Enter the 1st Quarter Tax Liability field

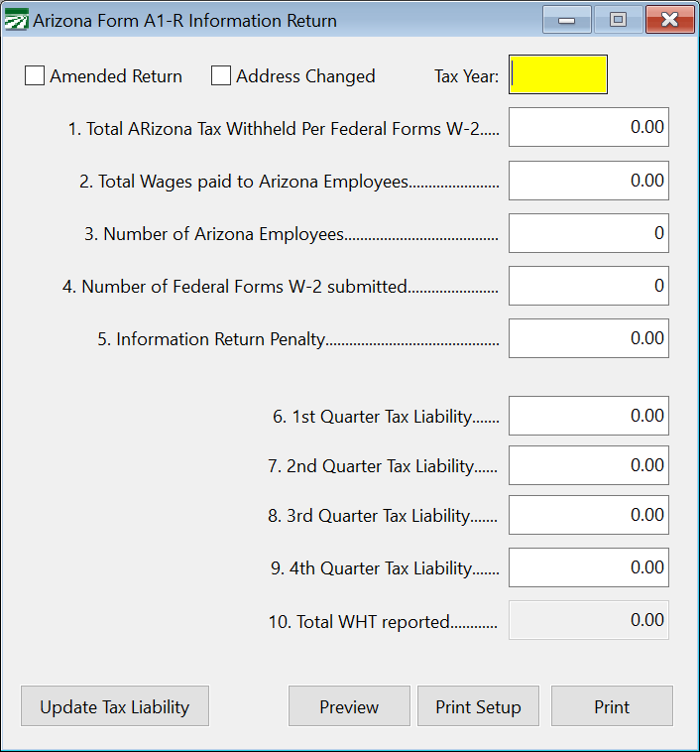tap(588, 416)
